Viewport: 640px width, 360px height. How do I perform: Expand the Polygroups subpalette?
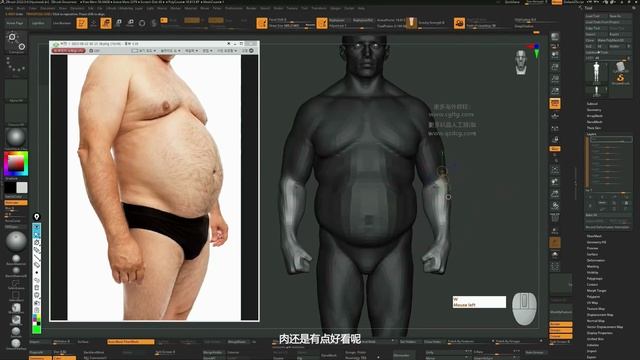[x=595, y=278]
